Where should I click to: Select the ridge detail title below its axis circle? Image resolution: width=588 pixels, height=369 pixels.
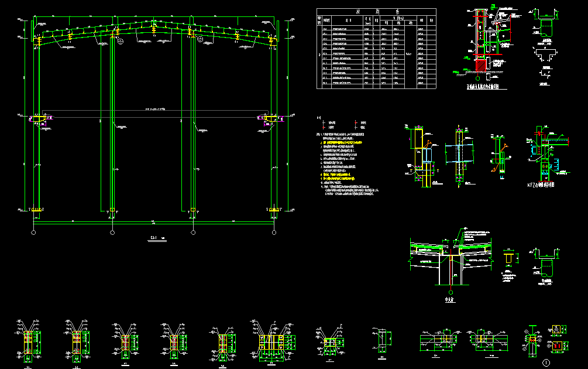pyautogui.click(x=450, y=300)
